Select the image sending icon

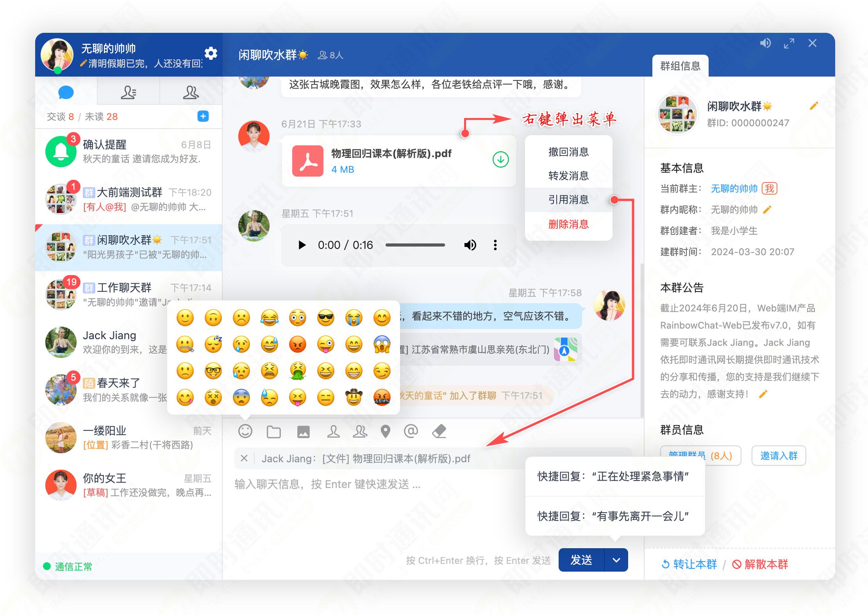304,431
